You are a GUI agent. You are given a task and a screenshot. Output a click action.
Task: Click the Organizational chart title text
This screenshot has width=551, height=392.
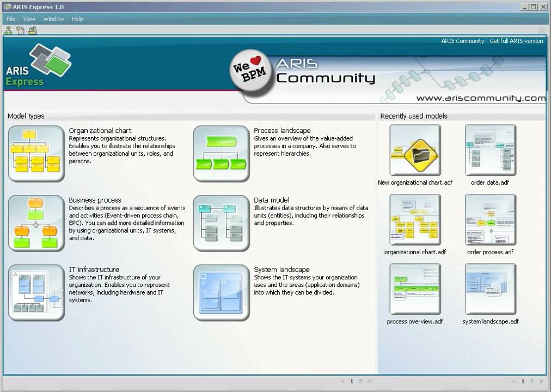click(100, 131)
